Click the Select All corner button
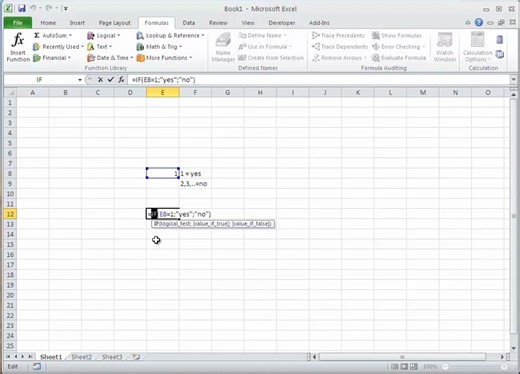The width and height of the screenshot is (520, 374). point(10,92)
